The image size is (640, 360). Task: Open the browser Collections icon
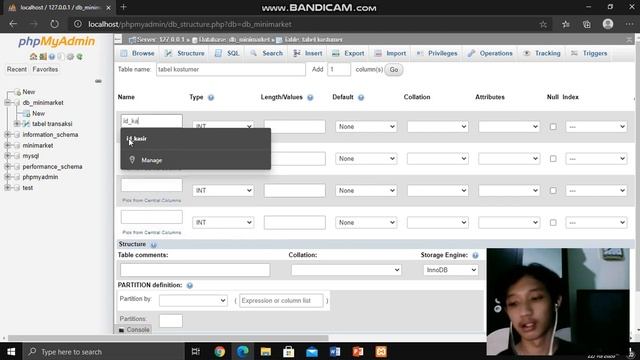pyautogui.click(x=587, y=24)
